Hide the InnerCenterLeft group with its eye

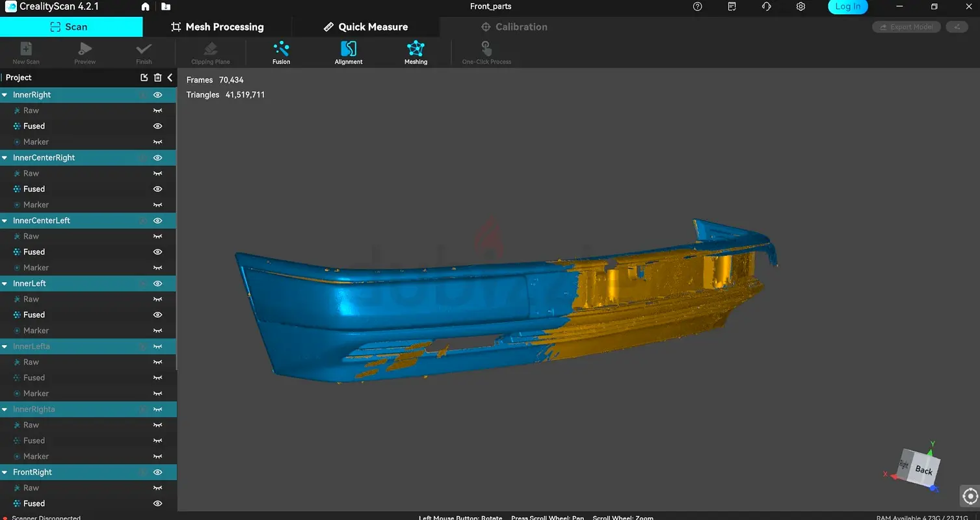(157, 220)
